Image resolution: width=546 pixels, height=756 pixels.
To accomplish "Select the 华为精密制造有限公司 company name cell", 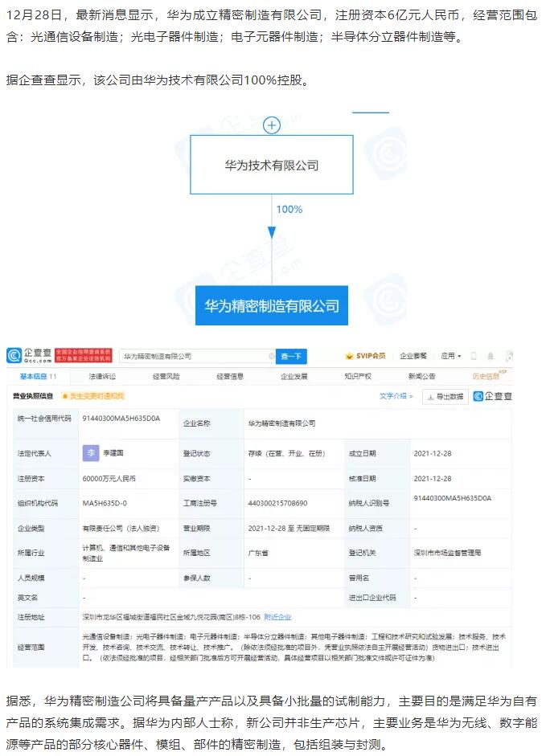I will [282, 423].
